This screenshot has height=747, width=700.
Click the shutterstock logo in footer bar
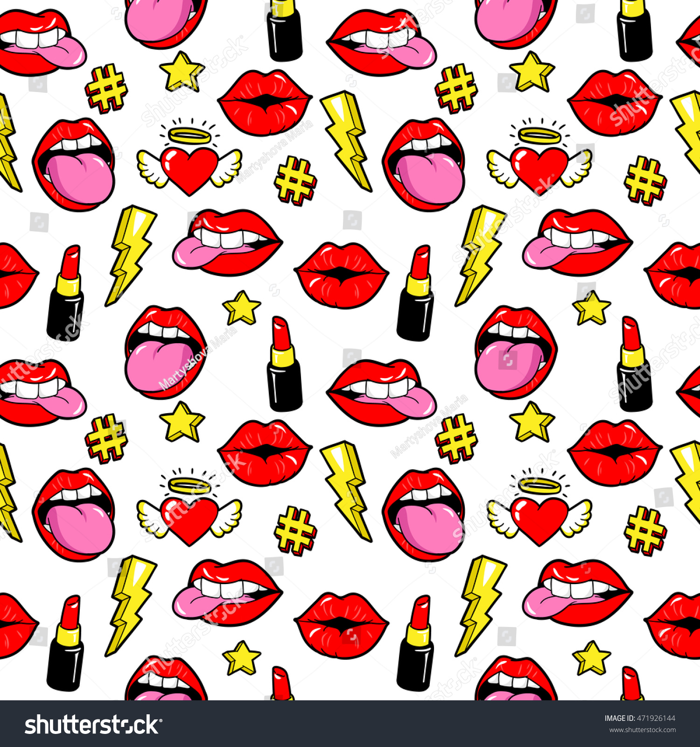coord(93,725)
